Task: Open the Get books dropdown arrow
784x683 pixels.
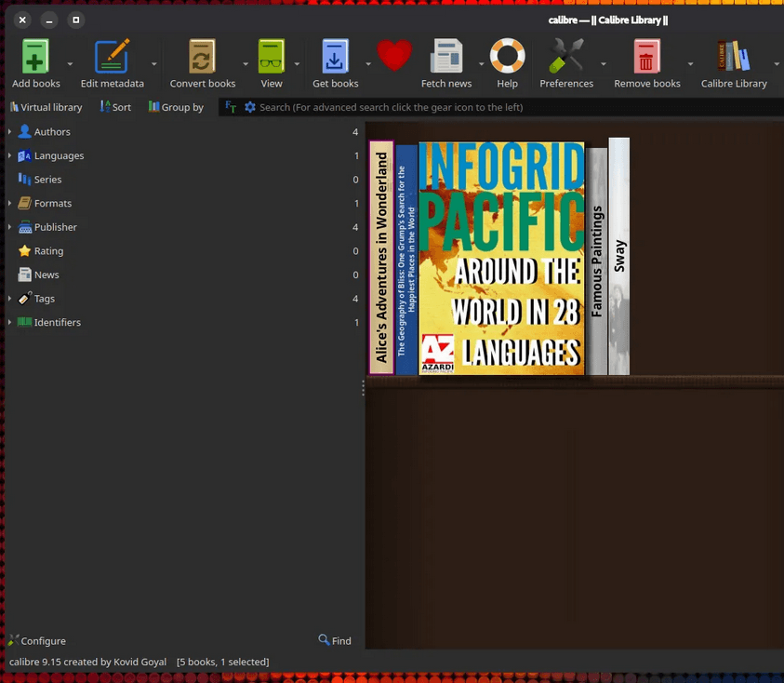Action: [x=368, y=64]
